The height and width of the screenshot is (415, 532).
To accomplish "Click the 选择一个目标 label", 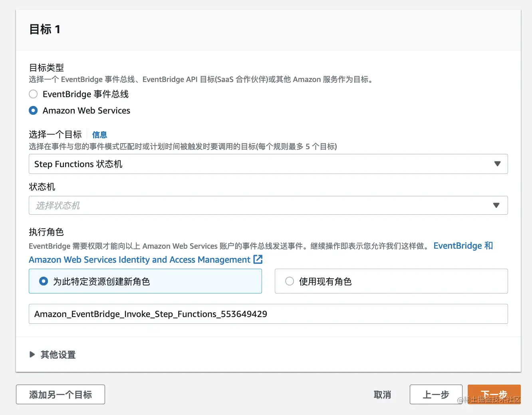I will 55,134.
